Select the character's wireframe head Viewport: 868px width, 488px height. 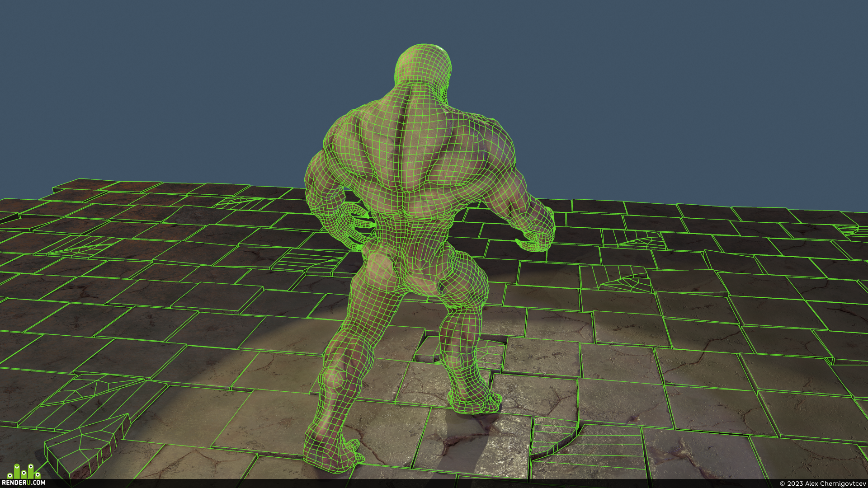[423, 69]
